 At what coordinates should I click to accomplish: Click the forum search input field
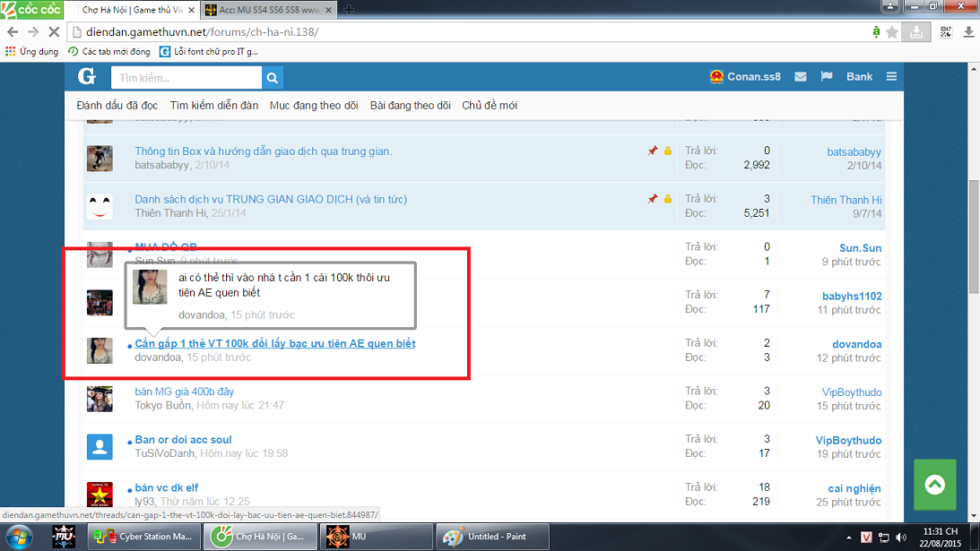click(186, 78)
